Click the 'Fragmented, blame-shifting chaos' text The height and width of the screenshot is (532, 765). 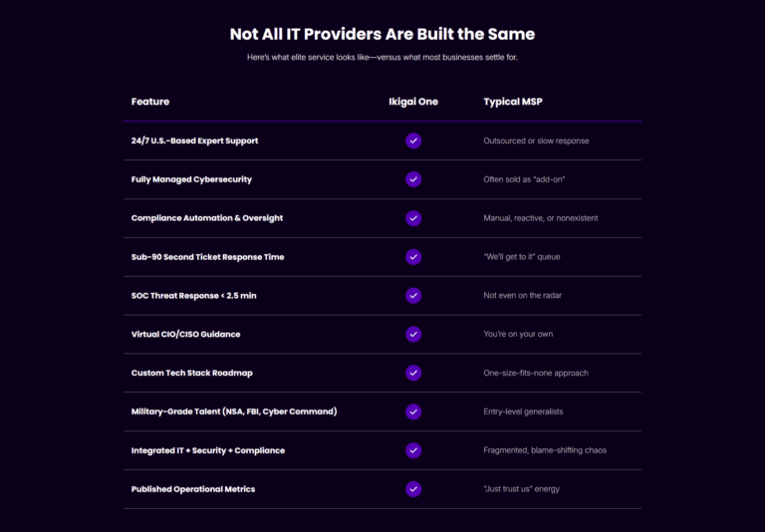coord(545,450)
